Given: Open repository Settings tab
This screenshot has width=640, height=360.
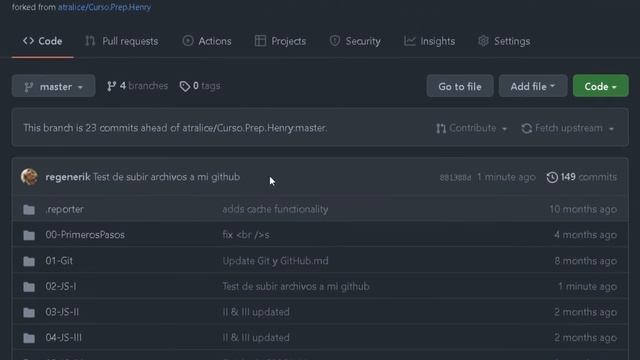Looking at the screenshot, I should click(504, 41).
